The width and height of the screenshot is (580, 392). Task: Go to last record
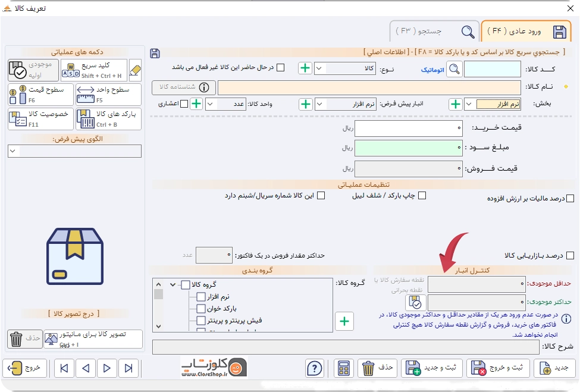(x=128, y=368)
